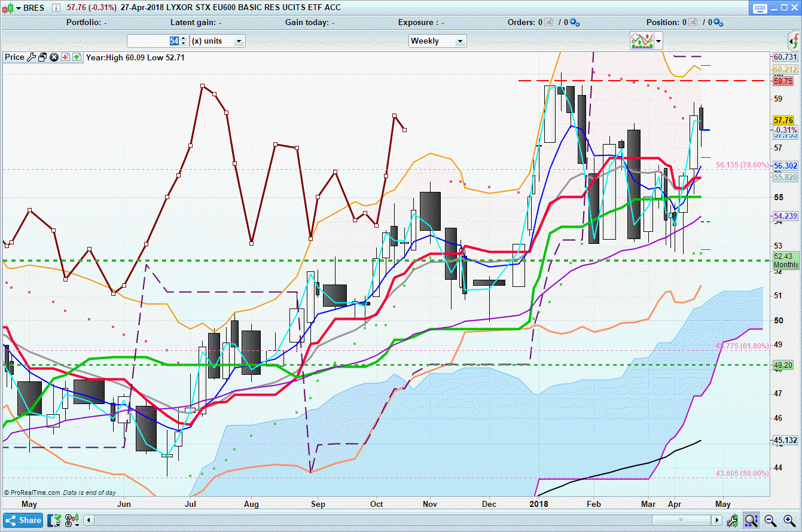Click the Portfolio label in status row
802x532 pixels.
point(87,23)
